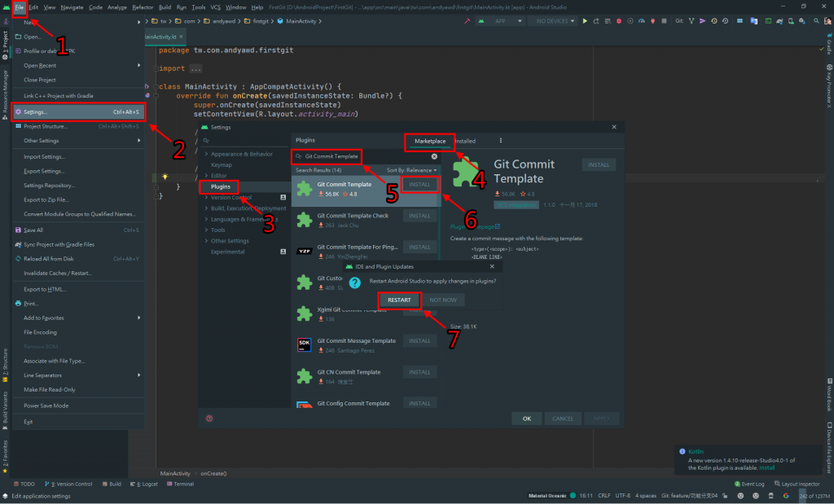Open the NO DEVICES device dropdown
This screenshot has height=504, width=834.
(555, 21)
